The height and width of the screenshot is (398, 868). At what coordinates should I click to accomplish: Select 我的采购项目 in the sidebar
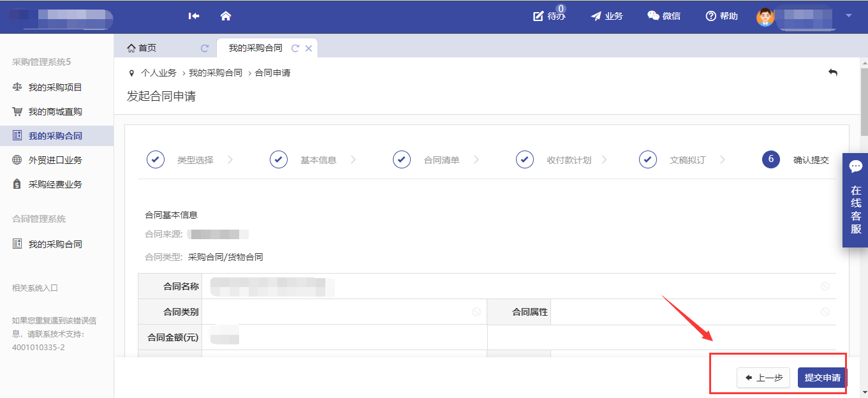(55, 87)
